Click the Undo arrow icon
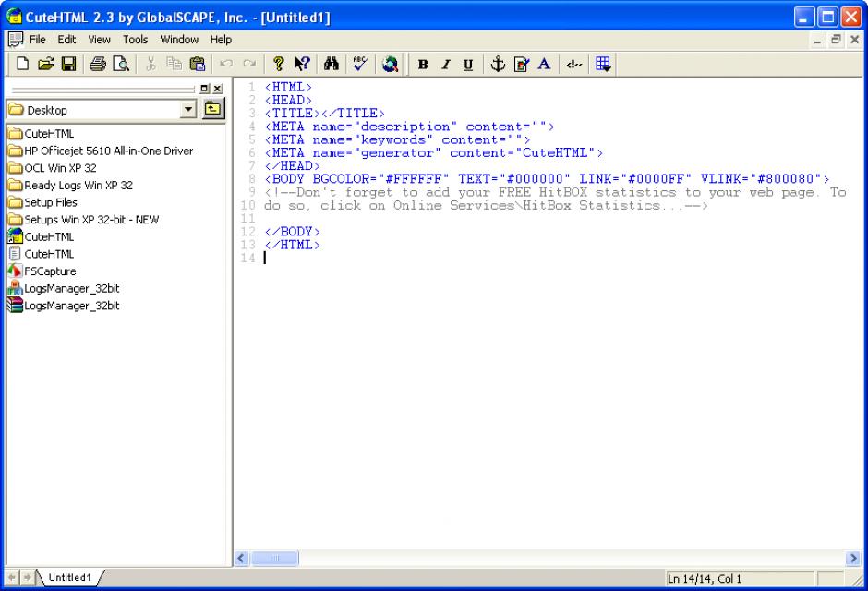 (x=226, y=65)
